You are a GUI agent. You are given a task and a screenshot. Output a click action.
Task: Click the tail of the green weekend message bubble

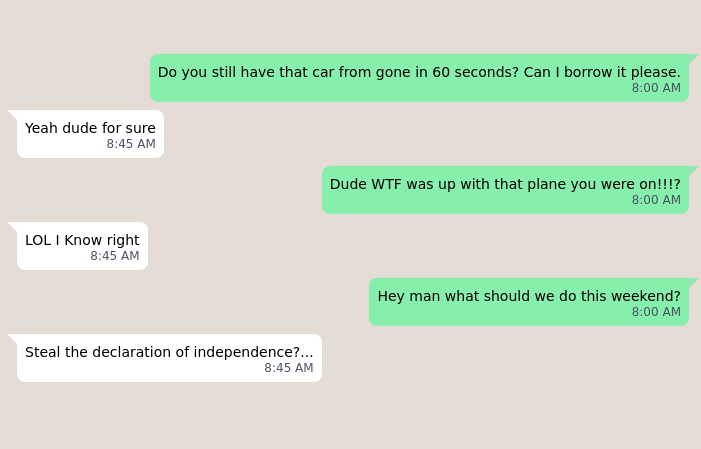693,282
